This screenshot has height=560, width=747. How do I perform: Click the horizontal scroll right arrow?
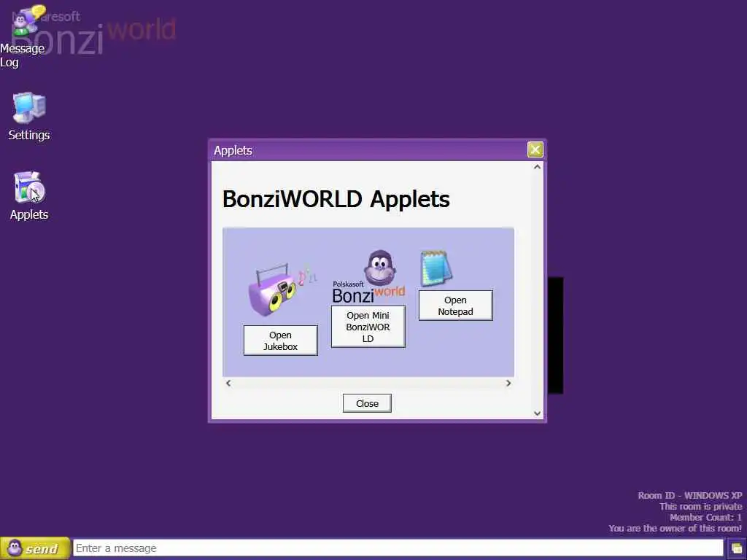(x=508, y=384)
